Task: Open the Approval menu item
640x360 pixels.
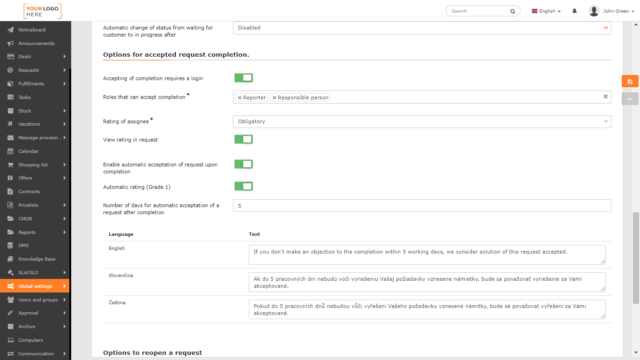Action: (35, 313)
